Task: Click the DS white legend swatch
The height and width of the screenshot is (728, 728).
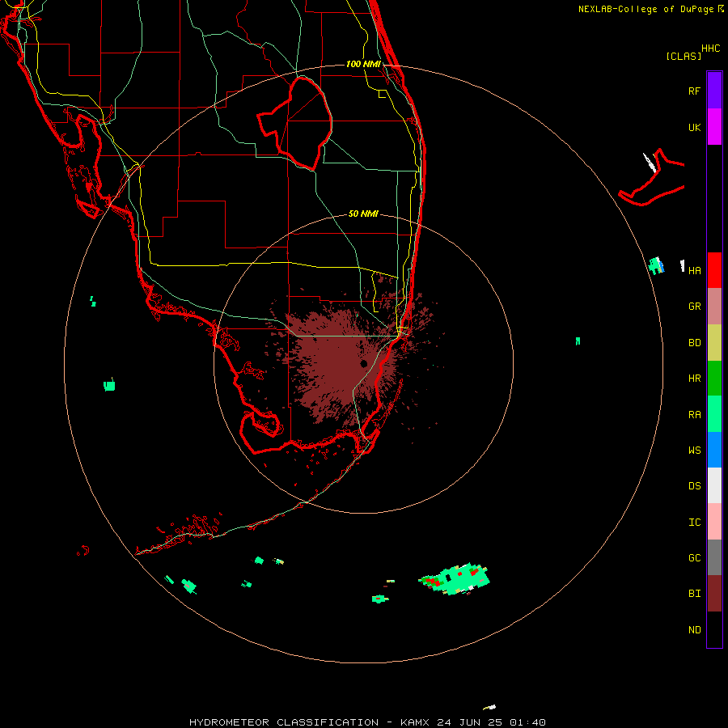Action: tap(714, 485)
